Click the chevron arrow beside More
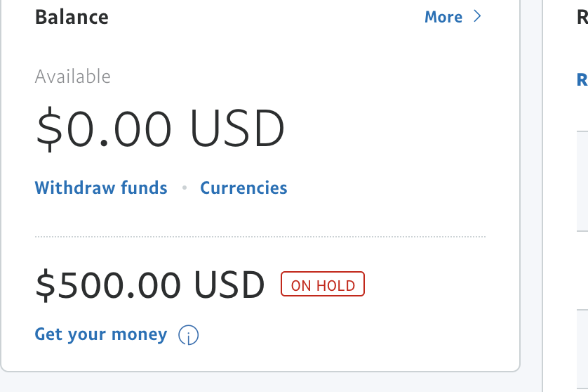The width and height of the screenshot is (588, 392). pos(477,17)
